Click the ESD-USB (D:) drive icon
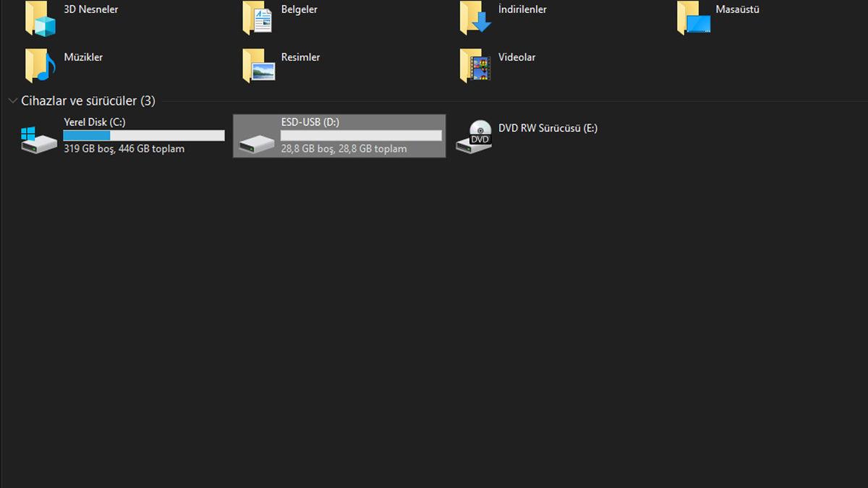 coord(257,142)
